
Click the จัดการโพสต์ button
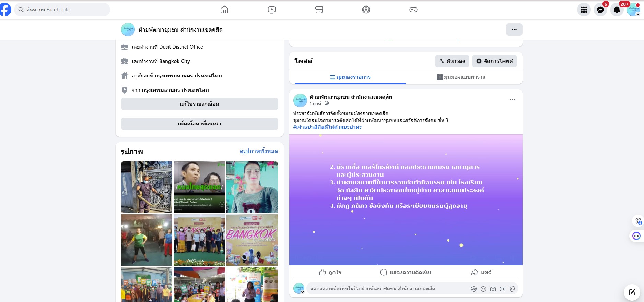click(494, 61)
